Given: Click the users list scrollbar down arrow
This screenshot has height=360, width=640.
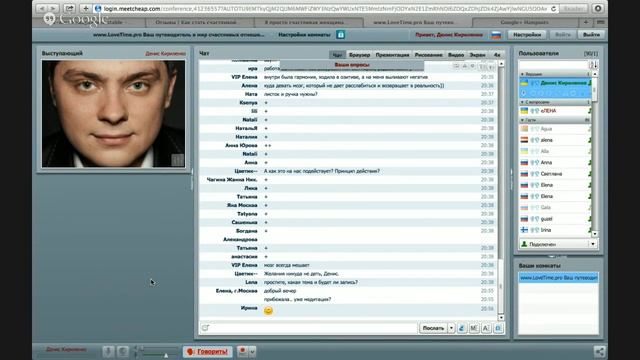Looking at the screenshot, I should 595,234.
